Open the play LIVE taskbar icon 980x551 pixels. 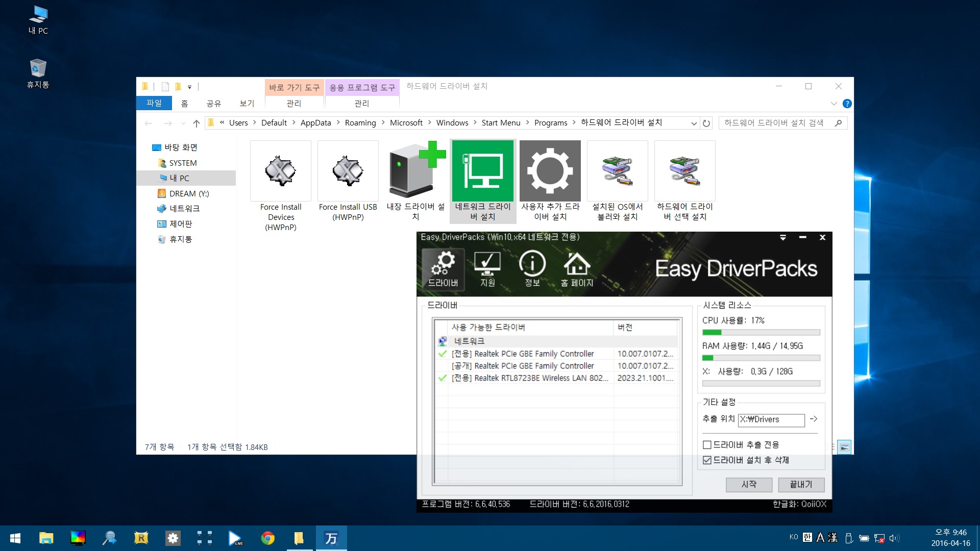pos(236,538)
